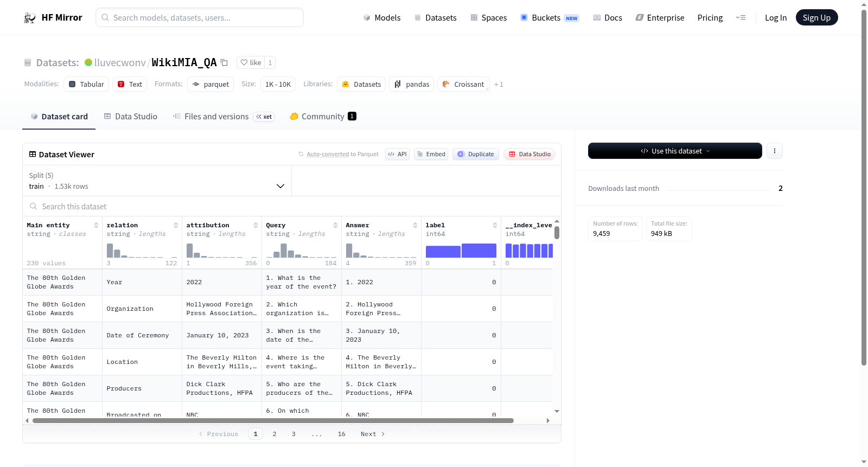Select the Text modality tag
The height and width of the screenshot is (467, 868).
pos(130,84)
